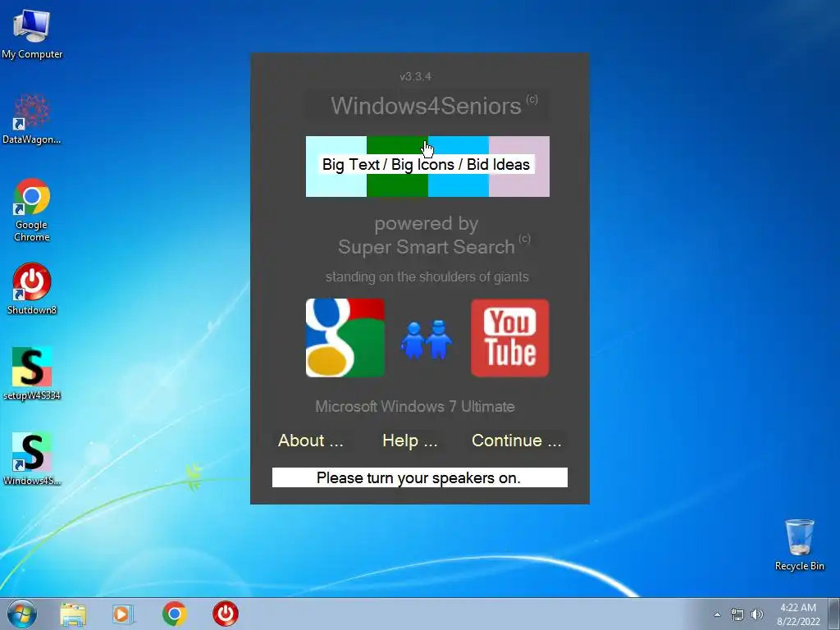Click the v3.3.4 version text
The height and width of the screenshot is (630, 840).
click(415, 76)
